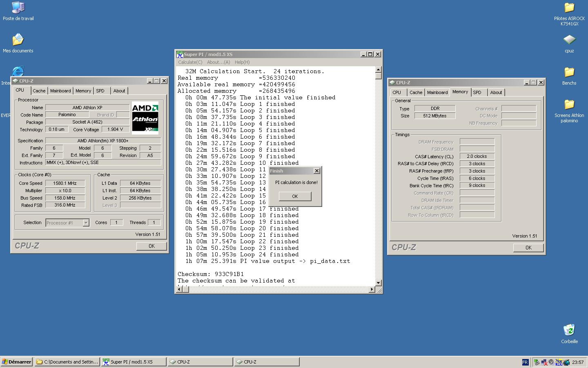Click Super PI horizontal scrollbar left arrow
Screen dimensions: 588x368
(178, 289)
